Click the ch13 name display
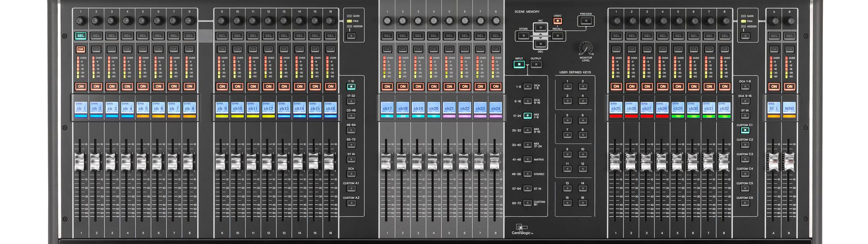This screenshot has height=244, width=868. coord(284,108)
